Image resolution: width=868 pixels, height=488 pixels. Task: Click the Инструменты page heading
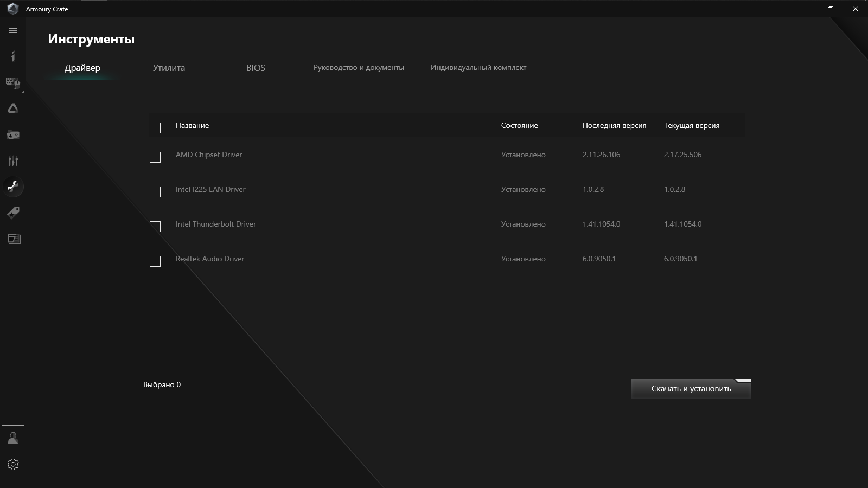[x=91, y=39]
